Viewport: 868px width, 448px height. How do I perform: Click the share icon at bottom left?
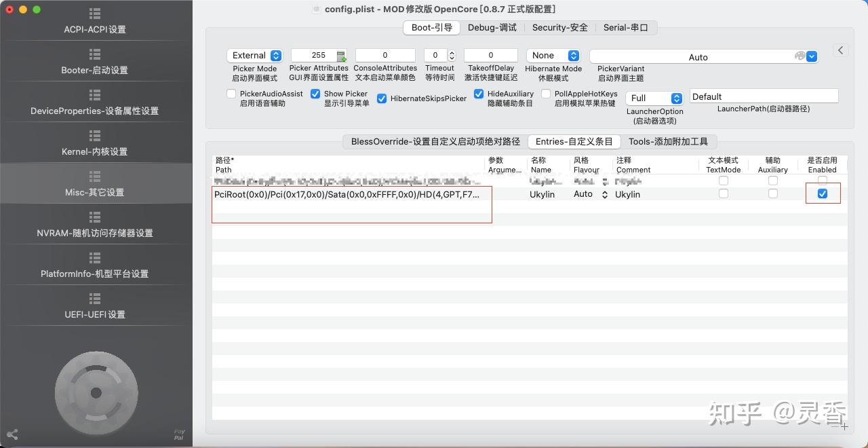(x=12, y=434)
